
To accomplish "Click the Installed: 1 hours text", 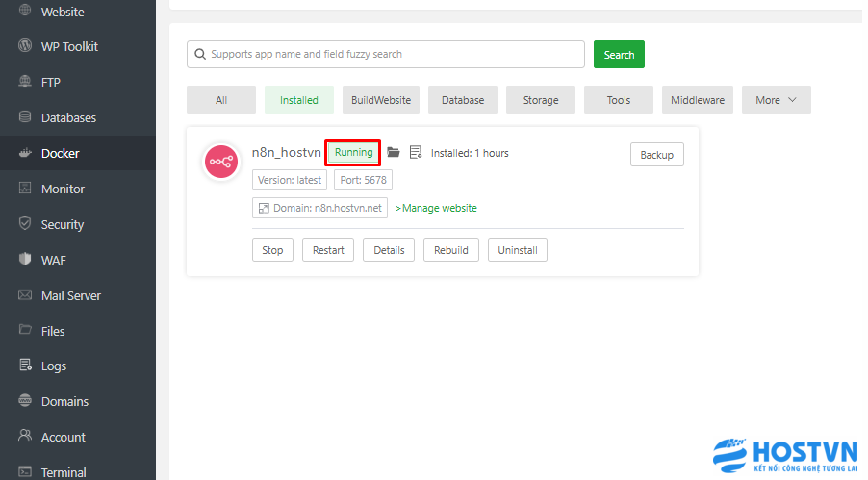I will pyautogui.click(x=470, y=153).
